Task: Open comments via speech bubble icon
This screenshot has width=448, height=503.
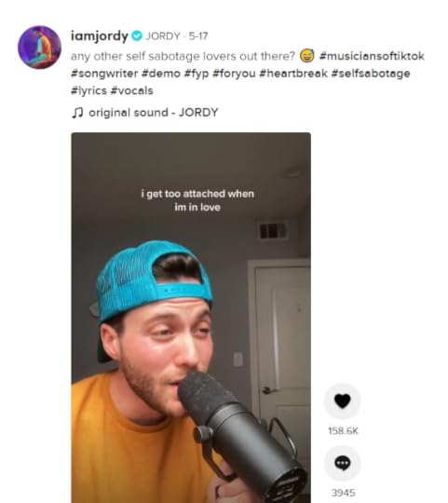Action: point(342,463)
